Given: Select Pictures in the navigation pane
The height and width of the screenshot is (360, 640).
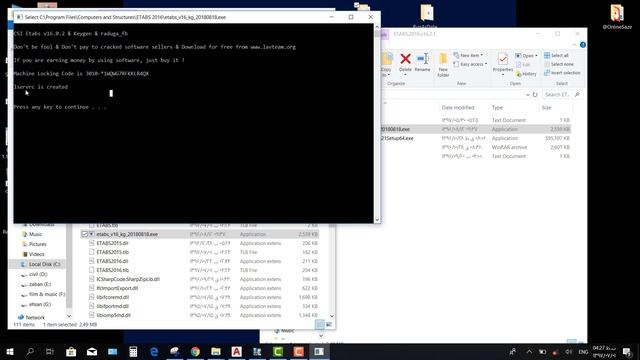Looking at the screenshot, I should [x=34, y=244].
